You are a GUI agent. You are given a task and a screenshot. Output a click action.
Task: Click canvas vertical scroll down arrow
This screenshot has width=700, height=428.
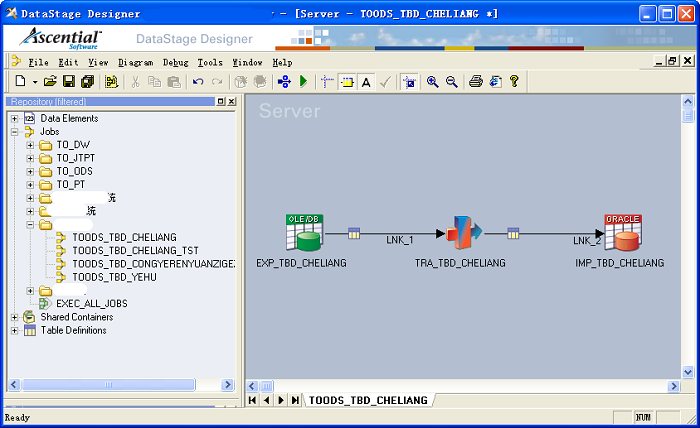(x=688, y=372)
